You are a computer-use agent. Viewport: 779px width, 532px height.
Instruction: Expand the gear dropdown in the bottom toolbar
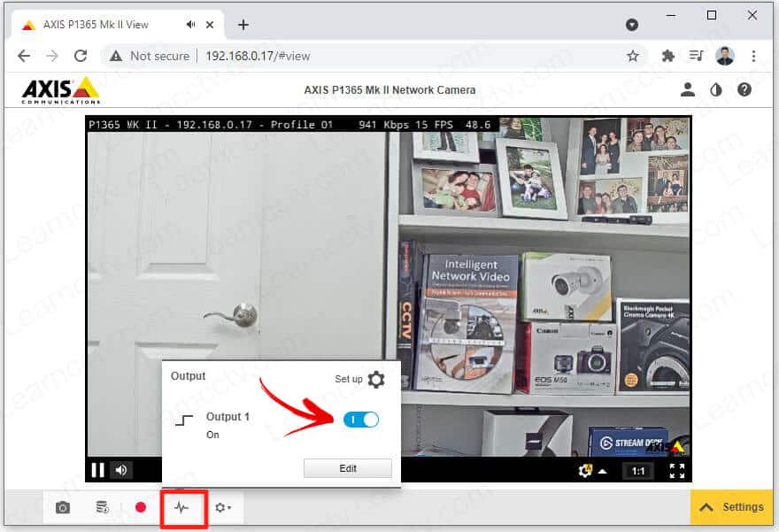tap(223, 508)
